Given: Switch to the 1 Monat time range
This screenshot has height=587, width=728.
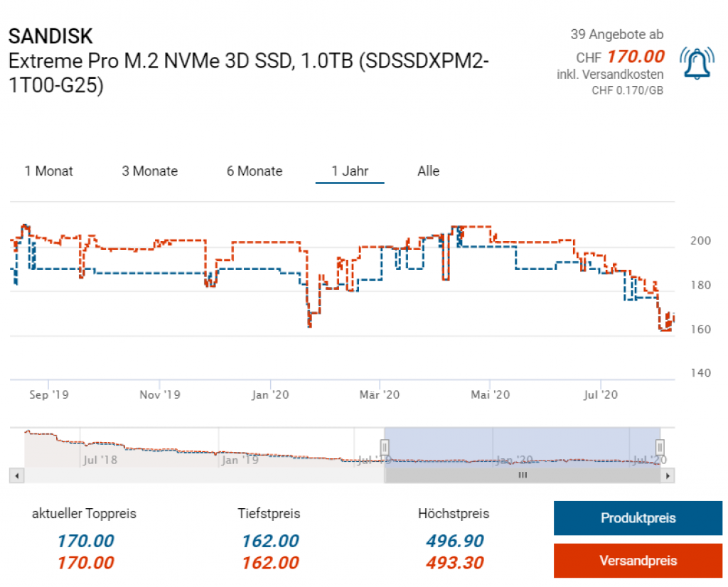Looking at the screenshot, I should [48, 171].
